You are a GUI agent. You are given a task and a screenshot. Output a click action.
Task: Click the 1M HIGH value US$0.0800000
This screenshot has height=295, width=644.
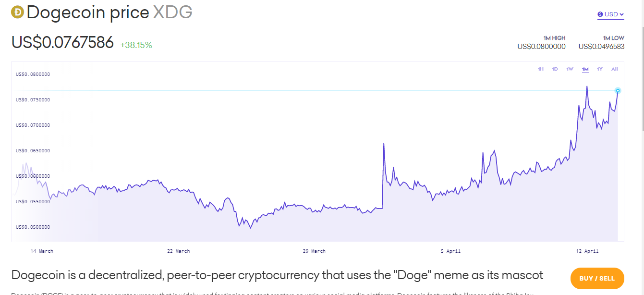[541, 47]
